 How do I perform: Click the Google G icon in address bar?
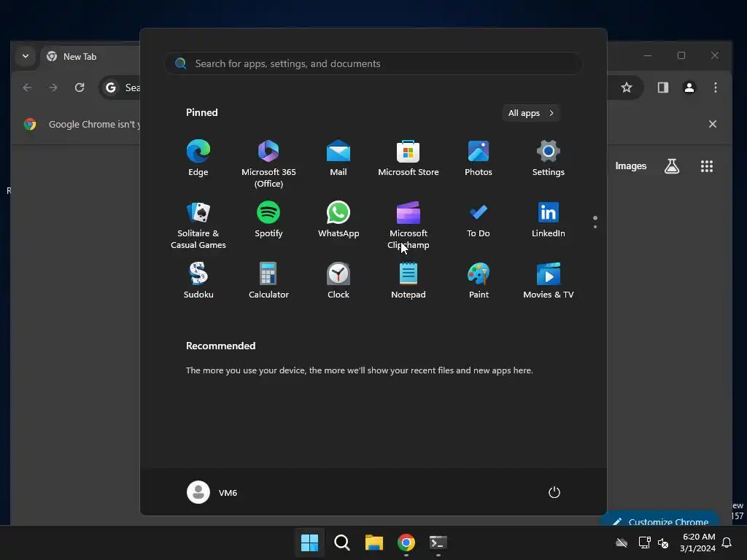111,87
